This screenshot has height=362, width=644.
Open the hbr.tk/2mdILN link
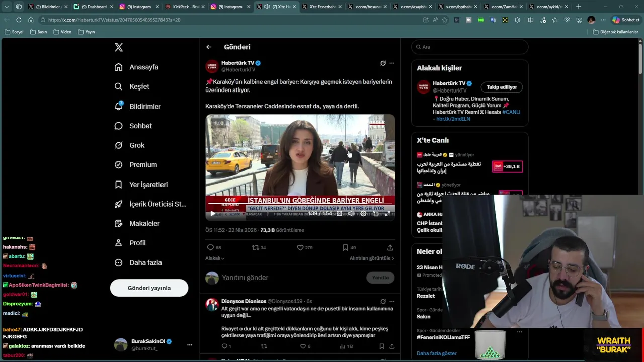click(x=453, y=119)
